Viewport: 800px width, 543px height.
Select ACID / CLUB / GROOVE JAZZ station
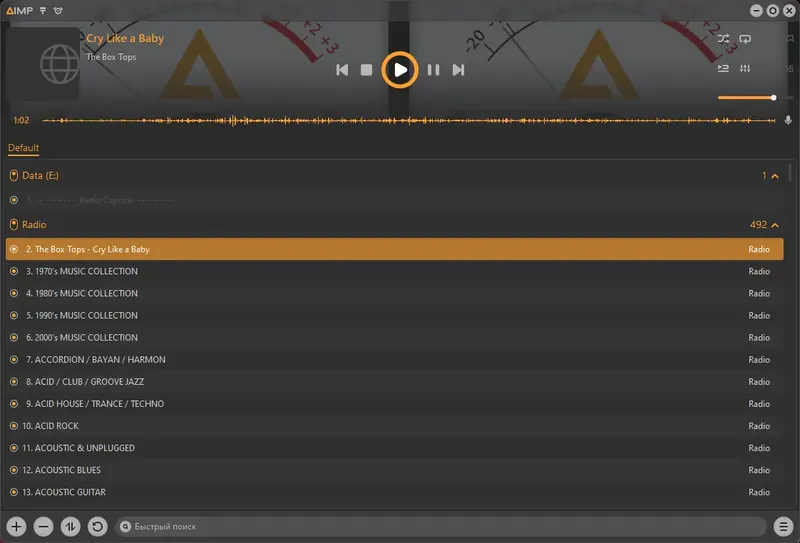point(394,382)
